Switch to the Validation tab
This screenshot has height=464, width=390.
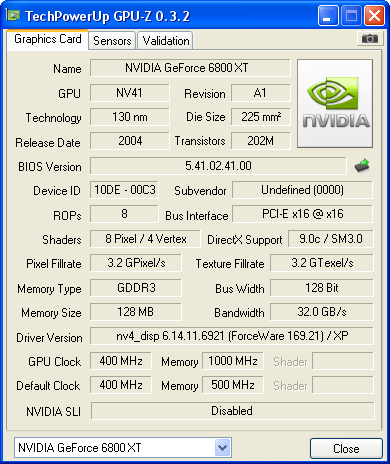coord(166,41)
